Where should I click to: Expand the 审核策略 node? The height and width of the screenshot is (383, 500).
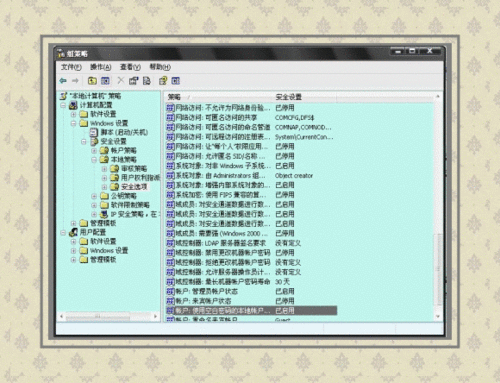coord(104,169)
